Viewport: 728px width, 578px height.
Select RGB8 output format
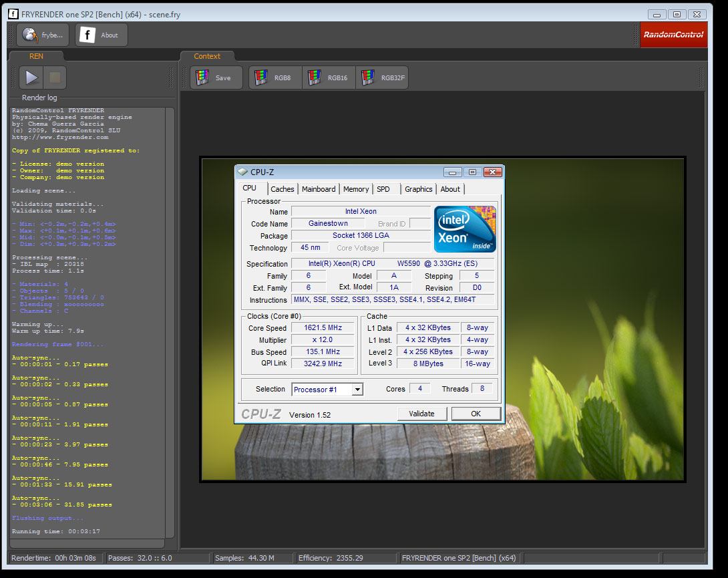tap(275, 78)
